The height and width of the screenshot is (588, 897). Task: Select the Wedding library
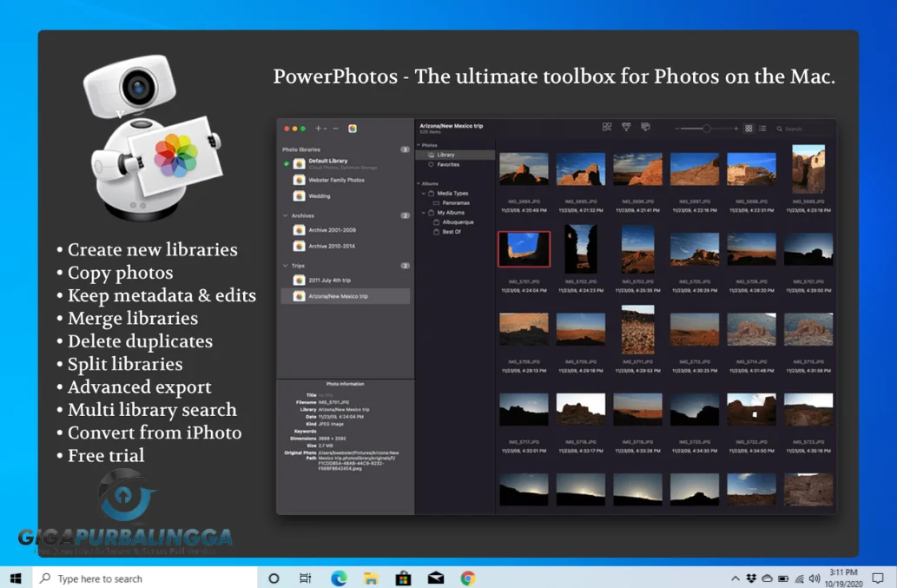(x=346, y=196)
